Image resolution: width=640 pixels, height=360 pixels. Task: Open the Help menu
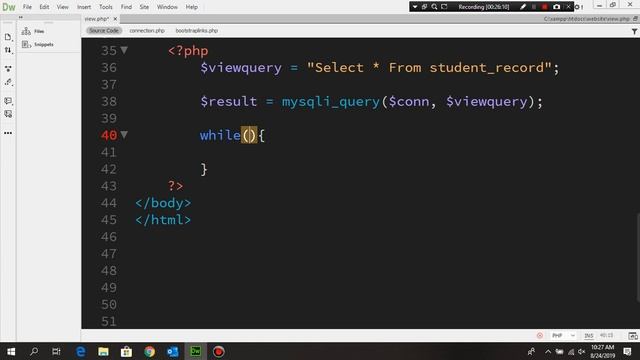[191, 7]
